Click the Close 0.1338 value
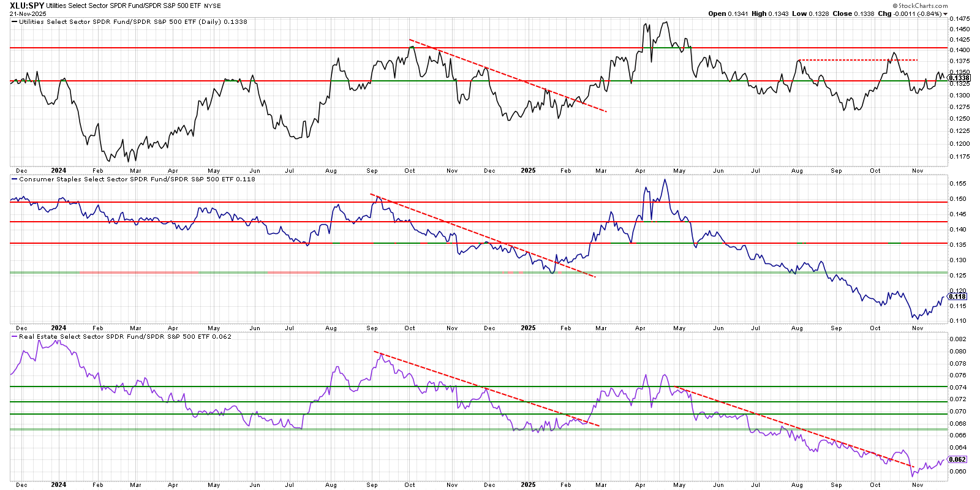Viewport: 980px width, 490px height. click(x=853, y=13)
